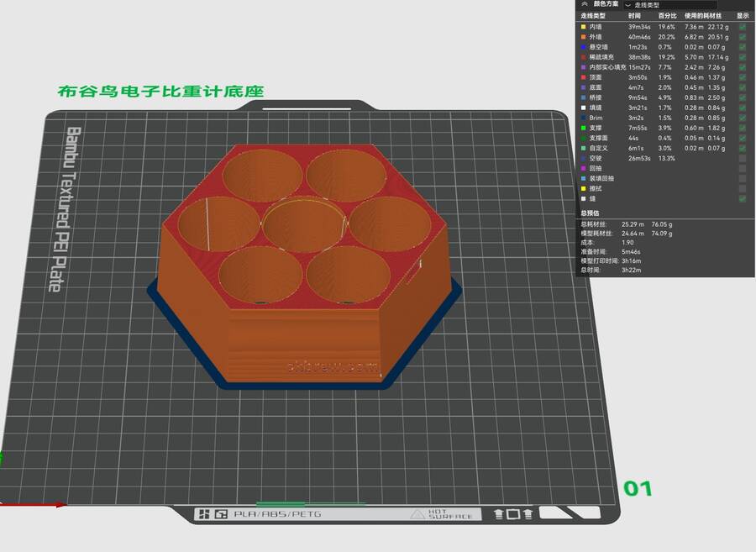Open the 走线类型 view dropdown

pos(670,5)
